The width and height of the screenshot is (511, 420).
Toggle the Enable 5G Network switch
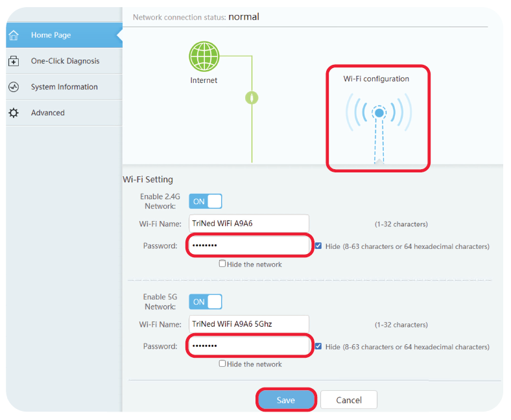[205, 302]
